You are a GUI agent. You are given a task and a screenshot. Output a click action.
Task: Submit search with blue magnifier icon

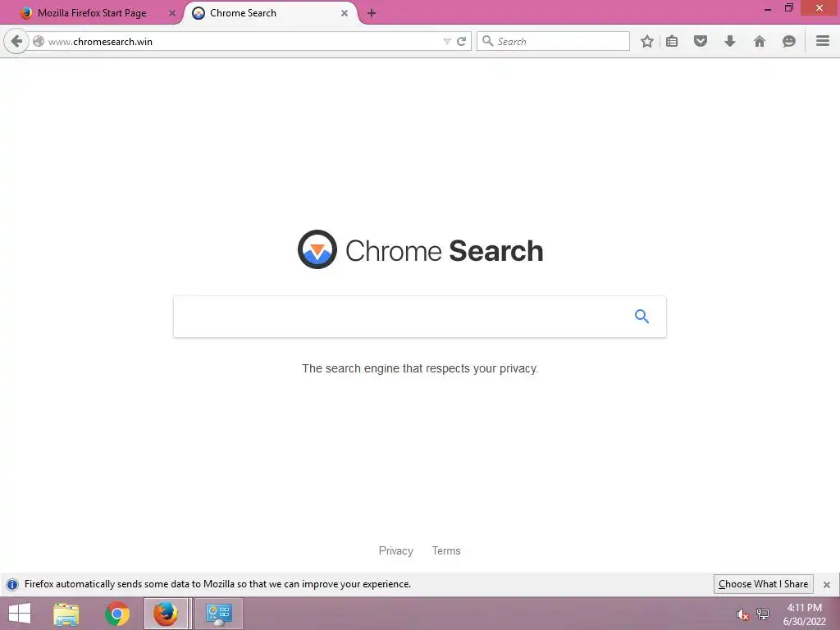coord(641,317)
